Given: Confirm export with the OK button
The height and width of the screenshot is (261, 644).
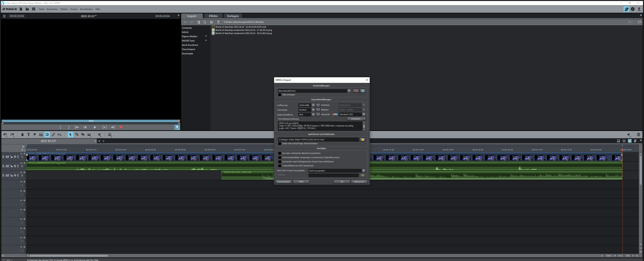Looking at the screenshot, I should [342, 182].
